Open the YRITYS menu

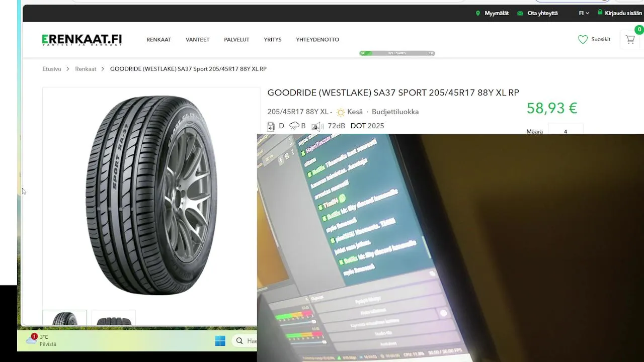coord(273,40)
